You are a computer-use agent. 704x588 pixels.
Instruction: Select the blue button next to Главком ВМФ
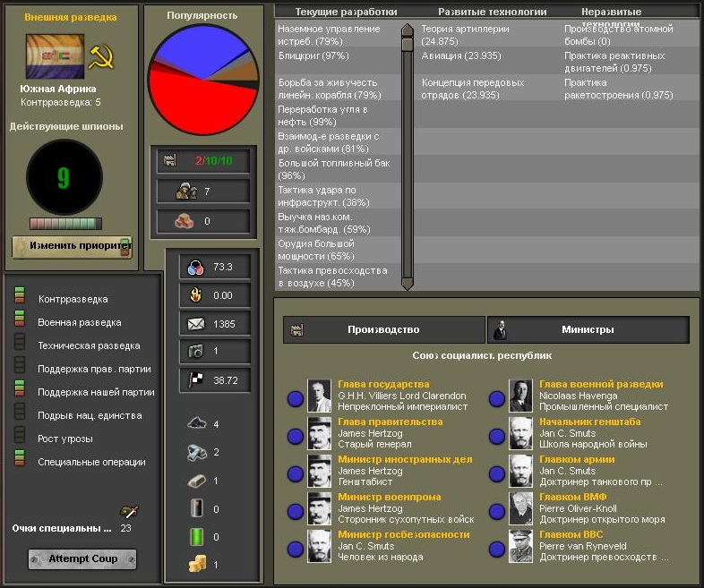click(496, 511)
